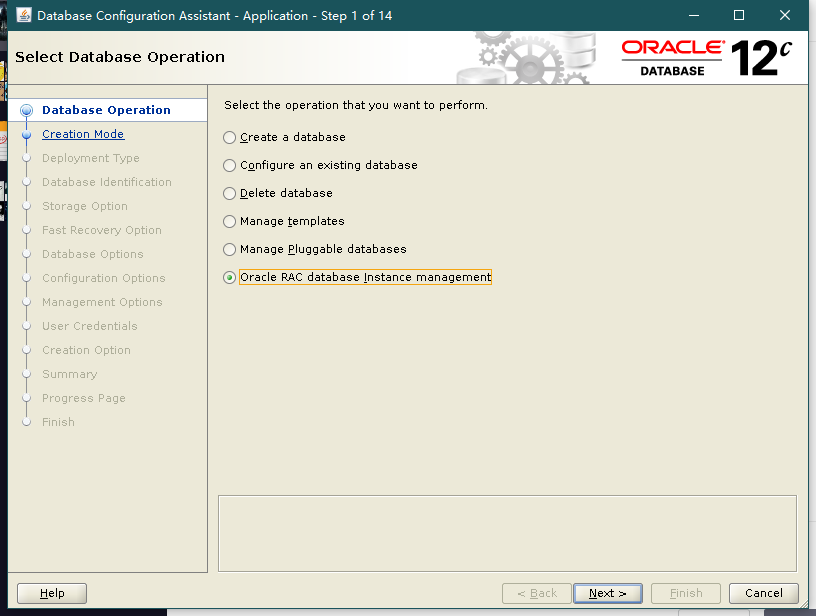816x616 pixels.
Task: Select Database Operation step in sidebar
Action: (x=106, y=110)
